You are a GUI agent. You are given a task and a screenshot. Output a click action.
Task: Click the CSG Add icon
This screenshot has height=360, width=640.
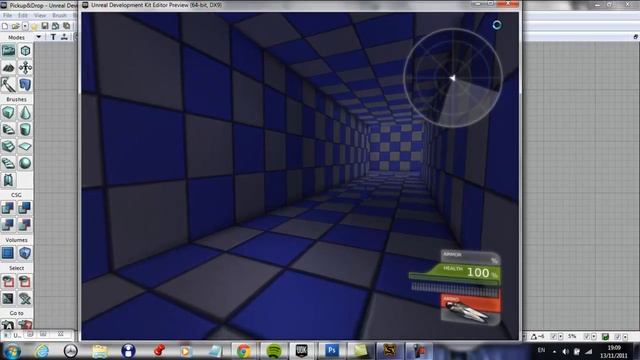[8, 208]
